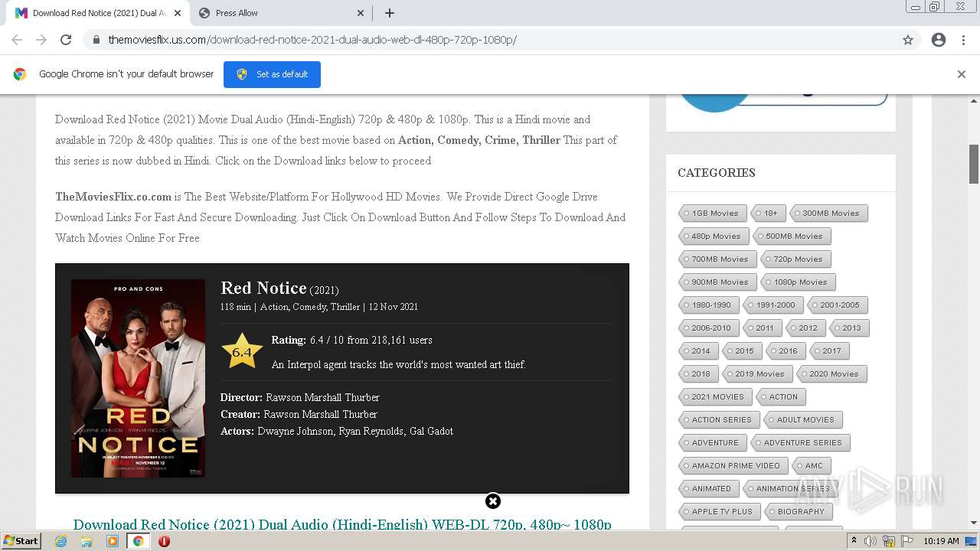Open the AMAZON PRIME VIDEO category
This screenshot has height=551, width=980.
tap(732, 466)
